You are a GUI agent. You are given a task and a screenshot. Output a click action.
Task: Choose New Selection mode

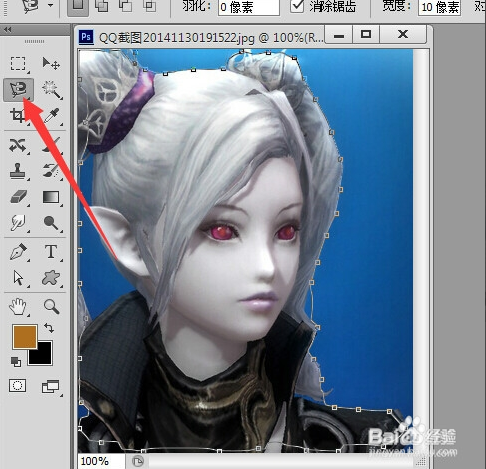pyautogui.click(x=78, y=7)
